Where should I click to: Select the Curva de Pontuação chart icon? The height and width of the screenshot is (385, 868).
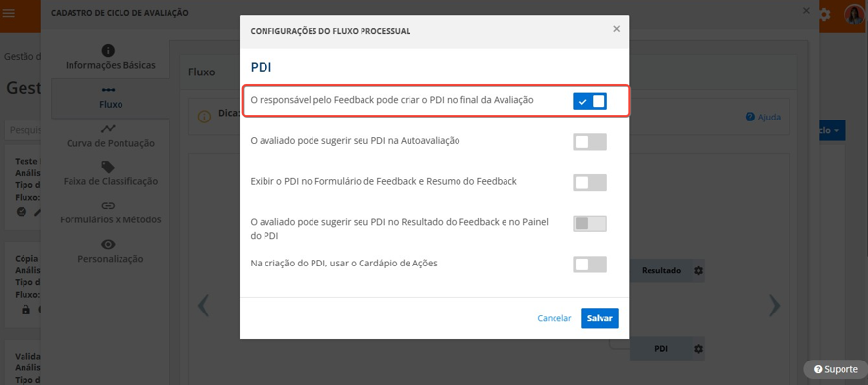[x=108, y=129]
